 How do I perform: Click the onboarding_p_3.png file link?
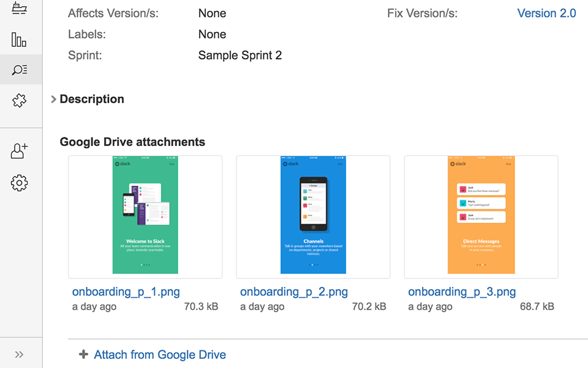tap(462, 292)
